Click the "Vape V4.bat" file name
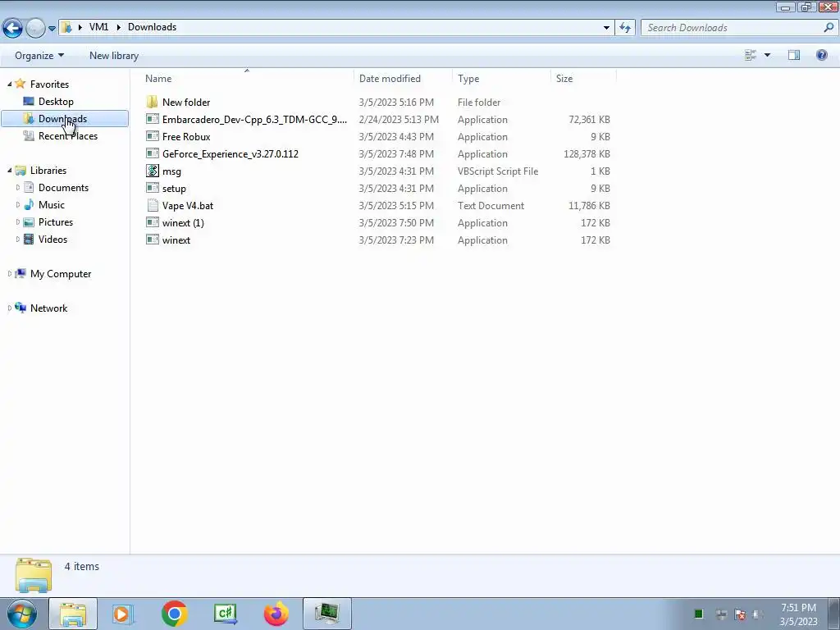840x630 pixels. [188, 206]
